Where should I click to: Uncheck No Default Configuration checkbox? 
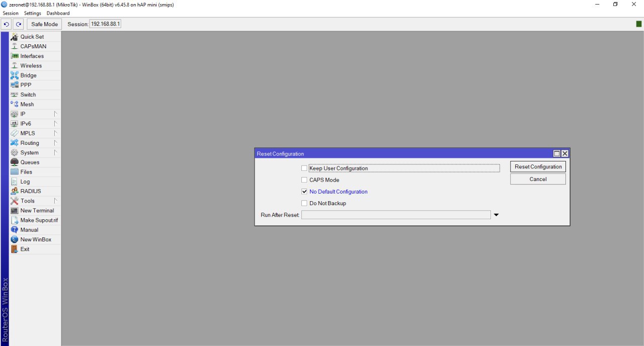pos(304,192)
